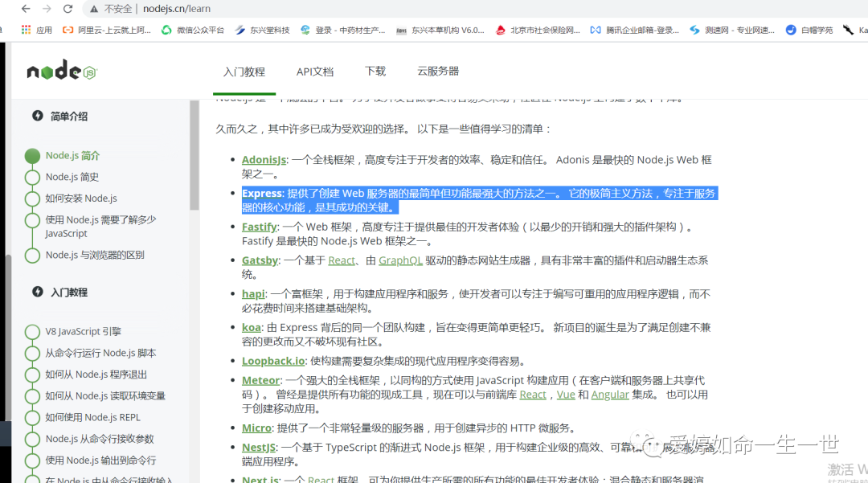This screenshot has height=483, width=868.
Task: Follow the Micro link
Action: (x=257, y=428)
